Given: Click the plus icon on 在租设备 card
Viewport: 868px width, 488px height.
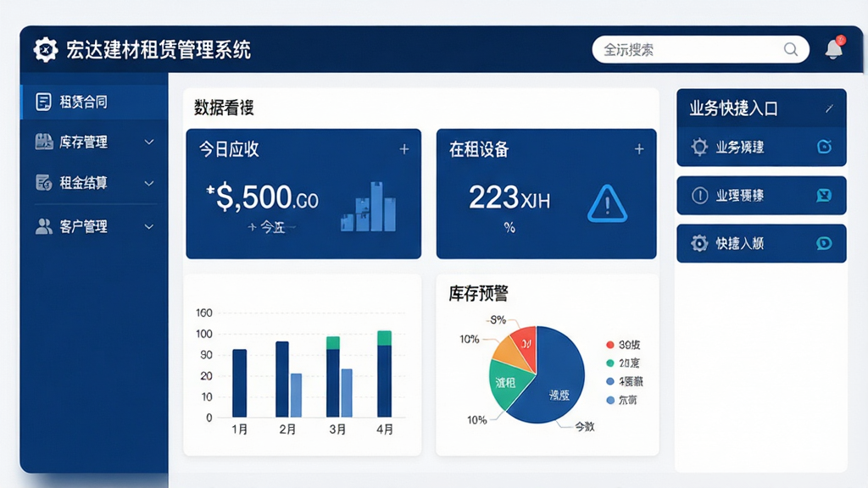Looking at the screenshot, I should (x=639, y=149).
